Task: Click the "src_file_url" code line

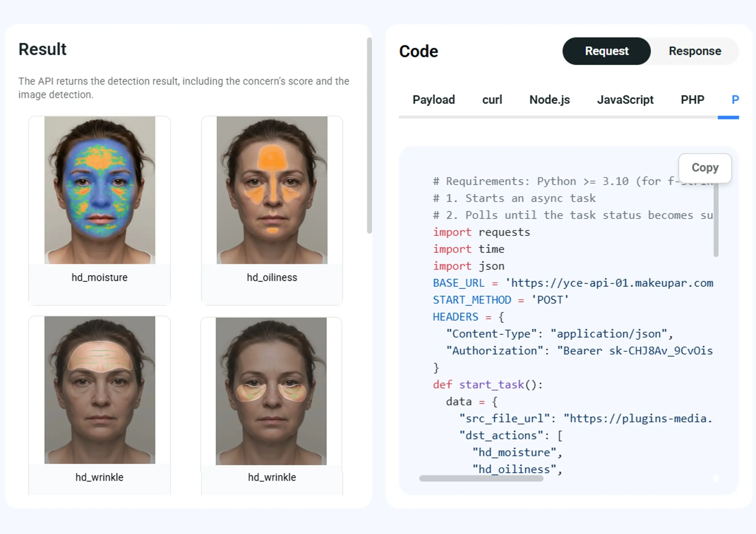Action: pos(586,419)
